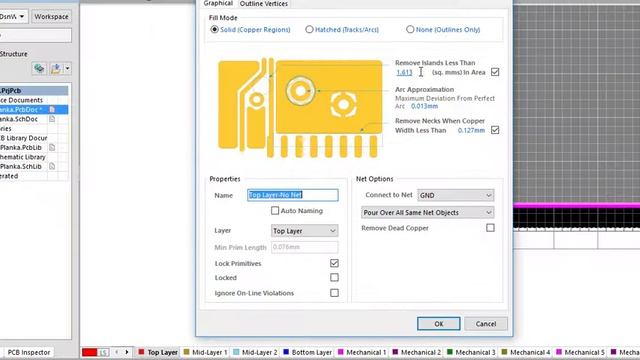Click document icon next to Planka.SchLib
640x360 pixels.
(52, 167)
